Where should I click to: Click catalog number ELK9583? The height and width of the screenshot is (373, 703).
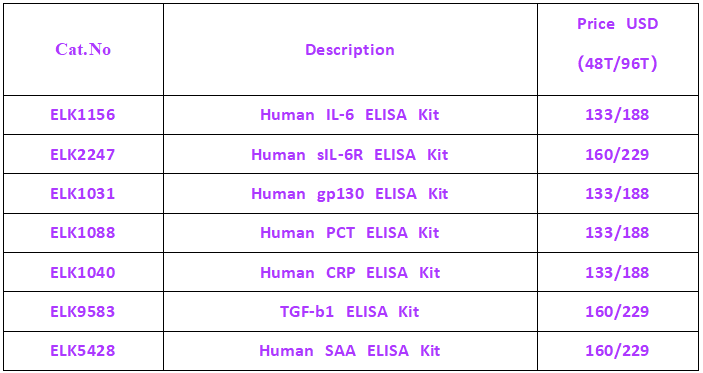[x=82, y=311]
